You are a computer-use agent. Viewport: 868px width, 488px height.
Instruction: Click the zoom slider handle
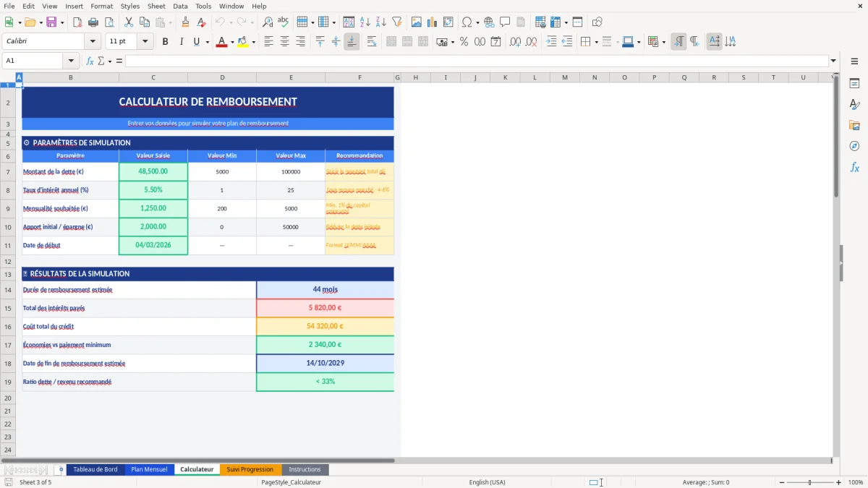(x=809, y=482)
